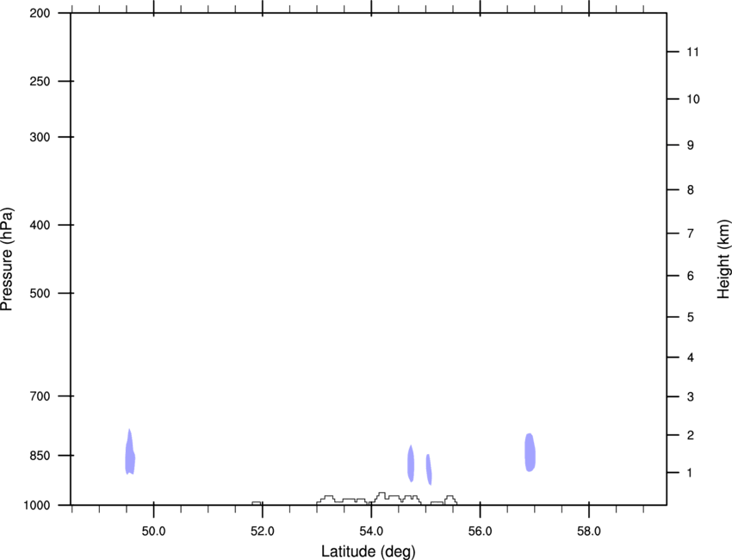Click height tick label 7
The image size is (732, 560).
tap(691, 233)
